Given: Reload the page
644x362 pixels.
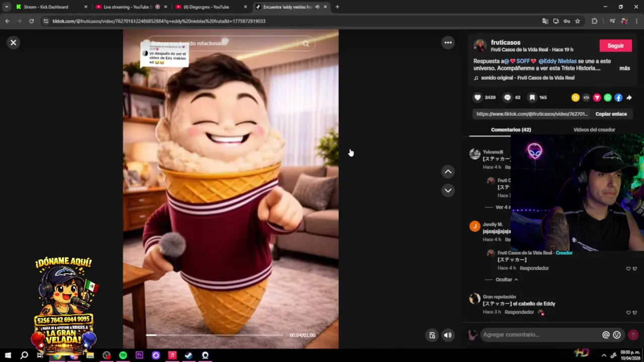Looking at the screenshot, I should pos(31,21).
